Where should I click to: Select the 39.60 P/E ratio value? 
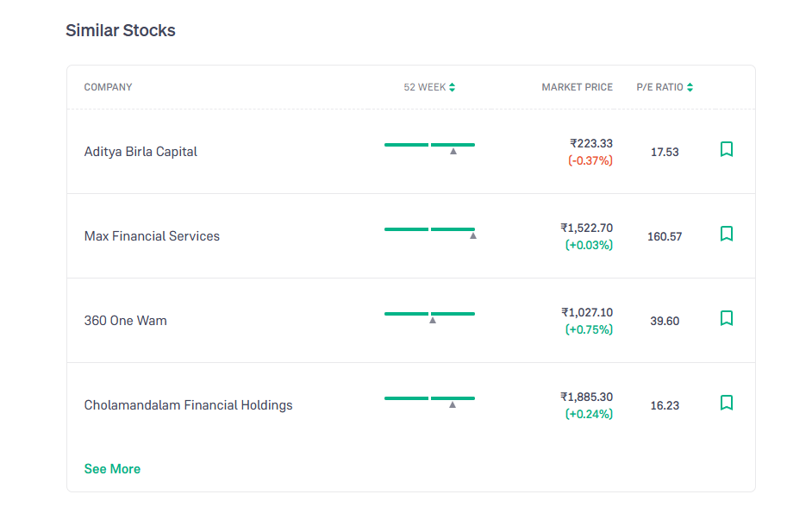pos(665,321)
